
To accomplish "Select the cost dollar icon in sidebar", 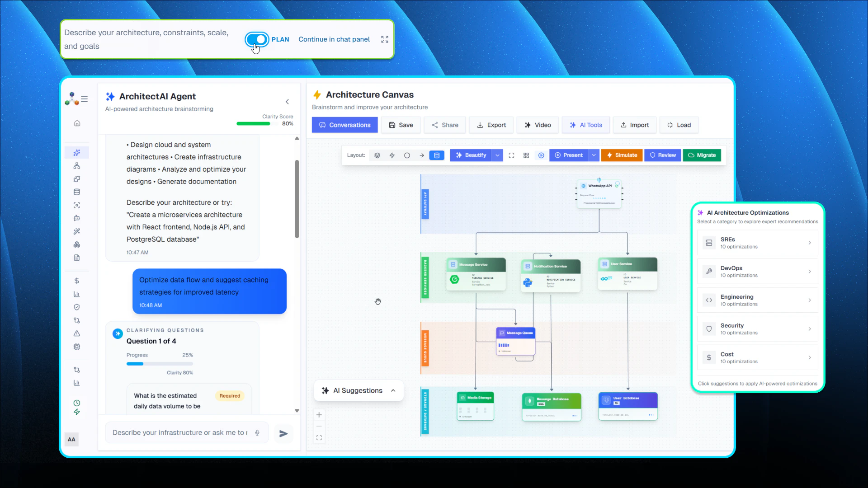I will pos(77,281).
